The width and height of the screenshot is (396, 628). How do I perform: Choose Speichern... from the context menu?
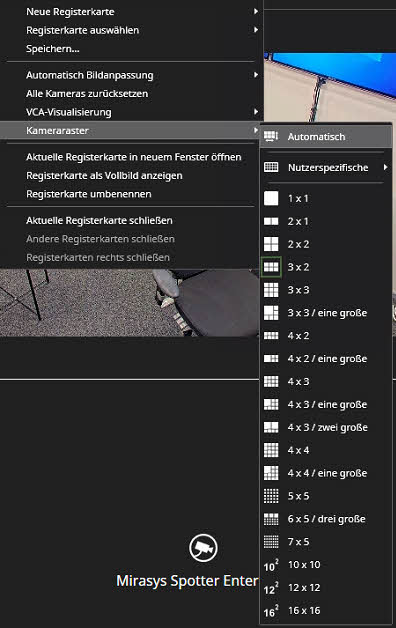131,49
